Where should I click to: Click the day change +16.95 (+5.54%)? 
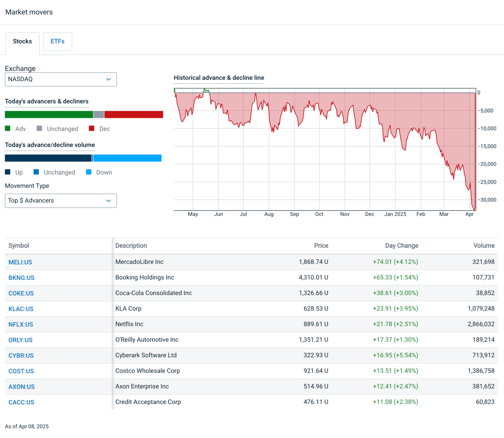point(396,355)
